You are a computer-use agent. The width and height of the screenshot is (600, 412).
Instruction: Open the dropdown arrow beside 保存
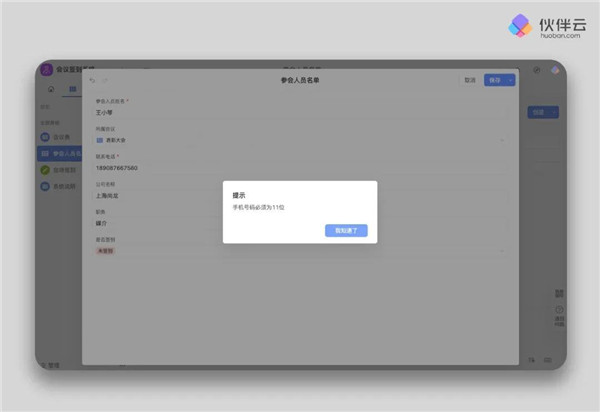[509, 80]
